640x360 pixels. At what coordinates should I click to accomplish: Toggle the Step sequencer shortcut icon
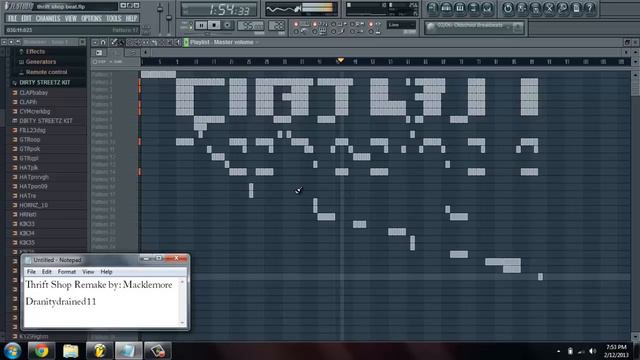446,8
